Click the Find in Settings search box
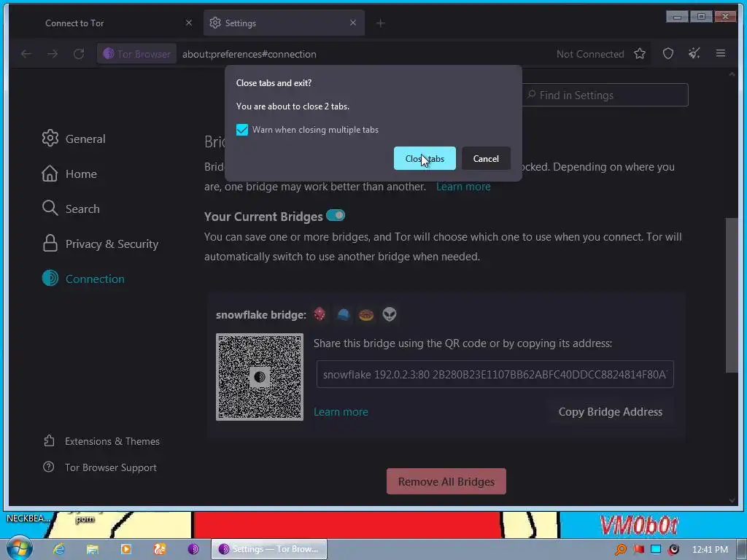The height and width of the screenshot is (560, 747). (605, 96)
